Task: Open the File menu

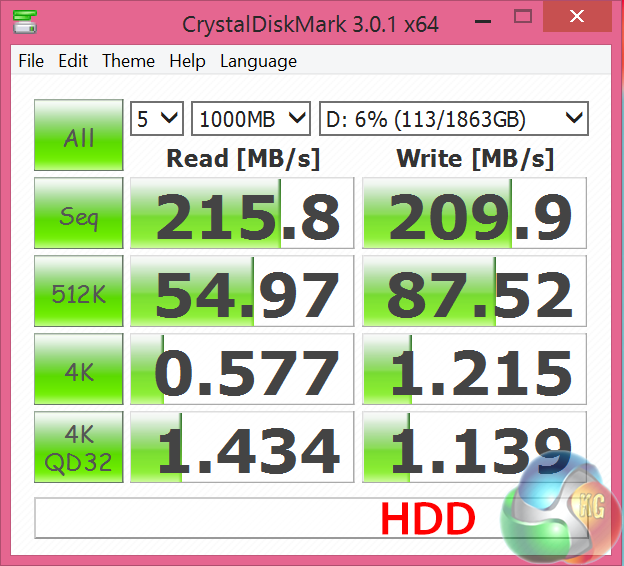Action: (31, 61)
